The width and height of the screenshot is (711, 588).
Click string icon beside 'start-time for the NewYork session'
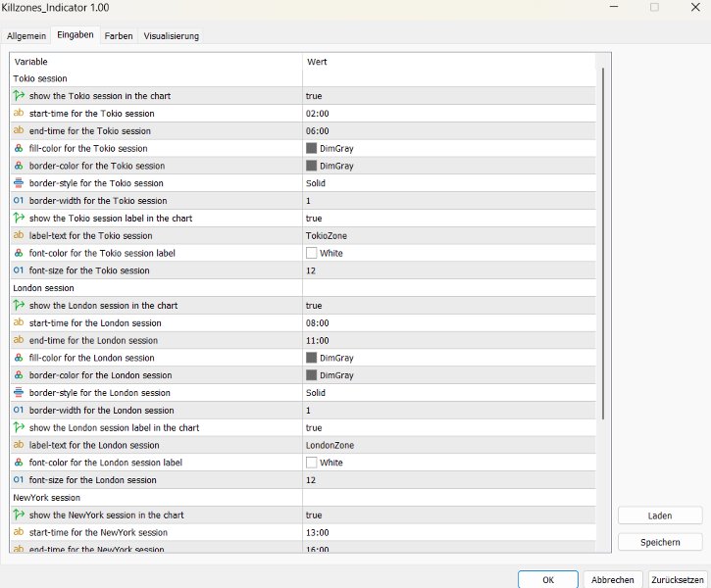point(19,532)
